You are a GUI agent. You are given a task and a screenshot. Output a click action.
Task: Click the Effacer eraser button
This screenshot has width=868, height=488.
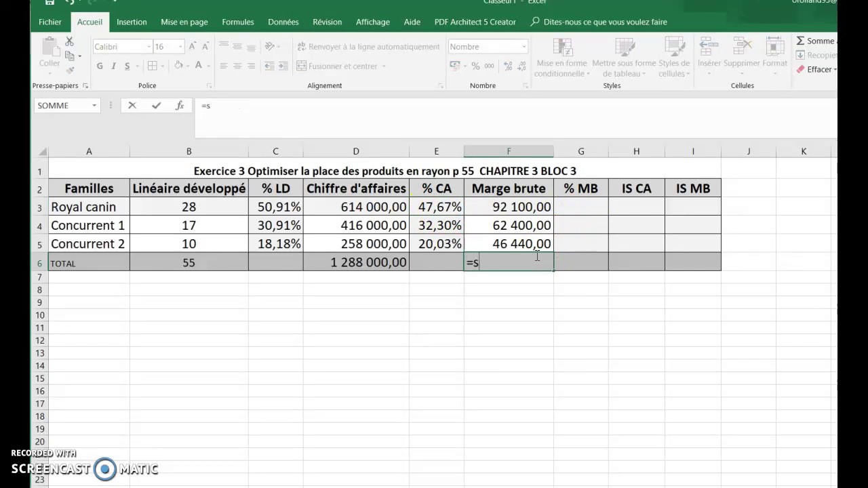(816, 69)
